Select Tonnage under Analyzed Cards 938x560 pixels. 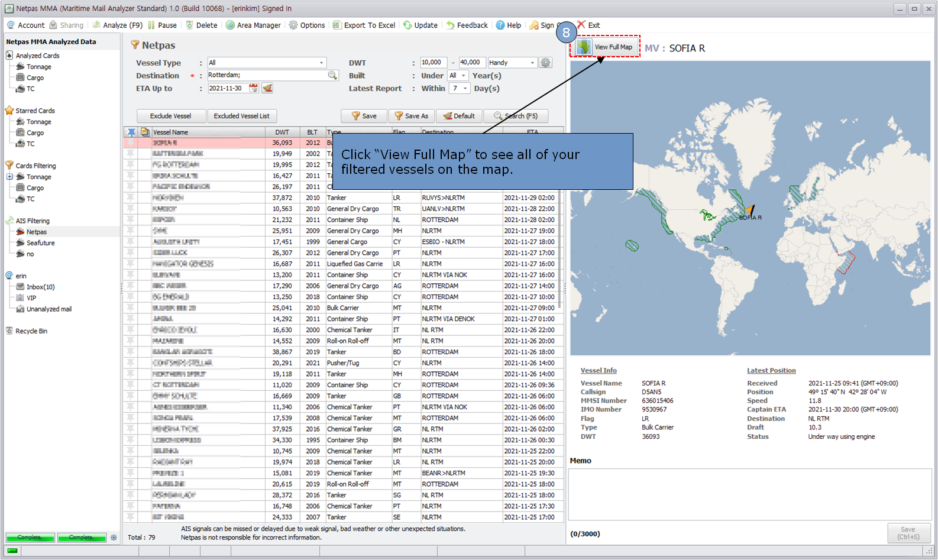tap(38, 67)
